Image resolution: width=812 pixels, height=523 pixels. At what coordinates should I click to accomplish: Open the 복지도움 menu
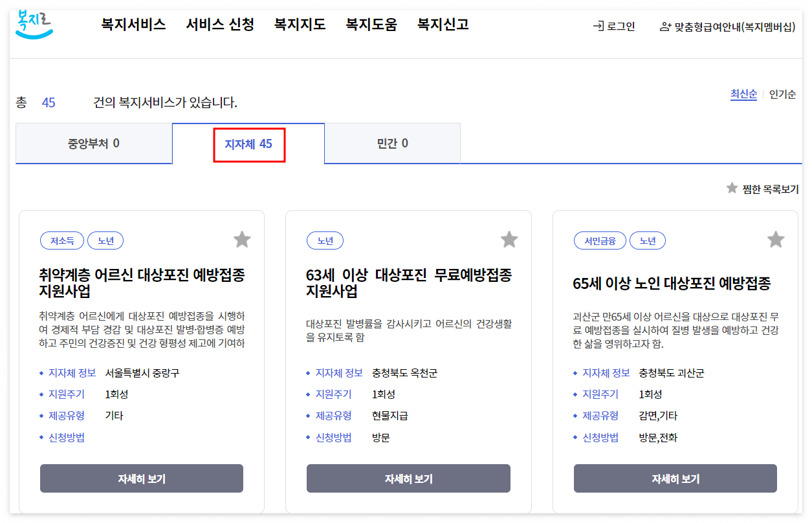point(371,25)
